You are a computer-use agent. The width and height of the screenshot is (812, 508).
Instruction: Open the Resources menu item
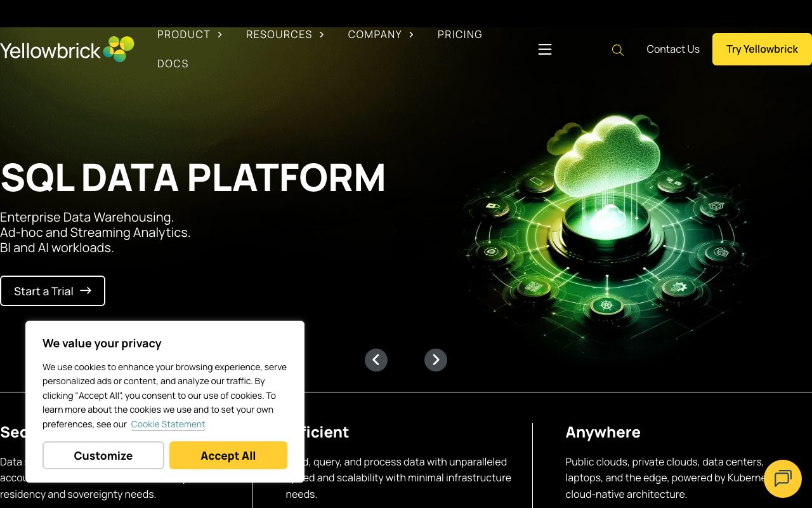pyautogui.click(x=279, y=34)
